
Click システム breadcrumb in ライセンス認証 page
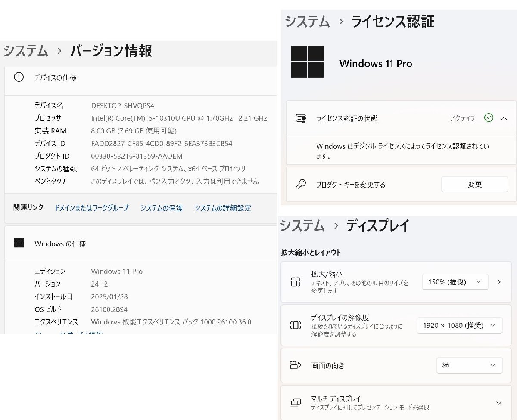point(307,21)
